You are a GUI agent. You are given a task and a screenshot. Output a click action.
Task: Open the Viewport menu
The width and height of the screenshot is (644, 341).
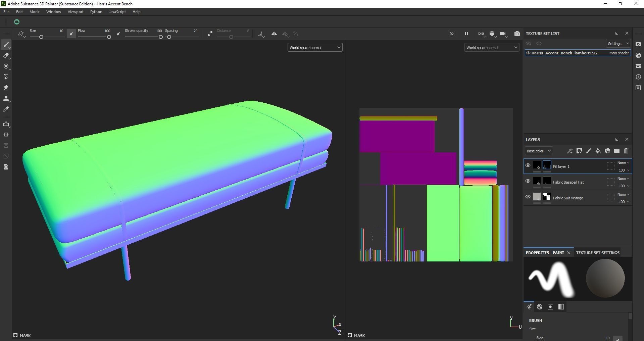[x=76, y=12]
